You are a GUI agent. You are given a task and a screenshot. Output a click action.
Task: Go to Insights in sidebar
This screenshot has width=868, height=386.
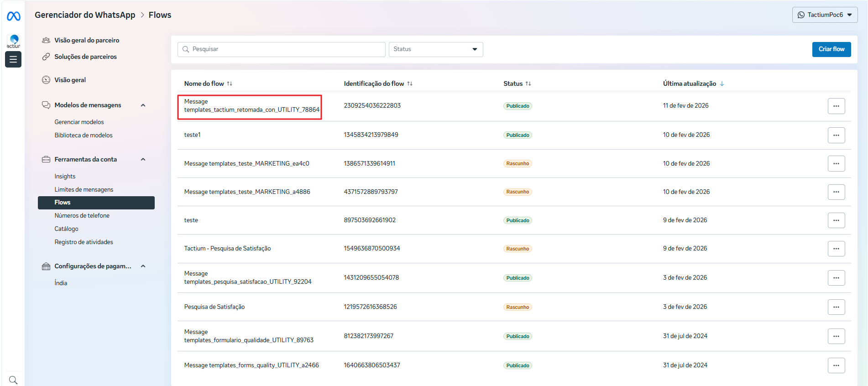pyautogui.click(x=65, y=177)
